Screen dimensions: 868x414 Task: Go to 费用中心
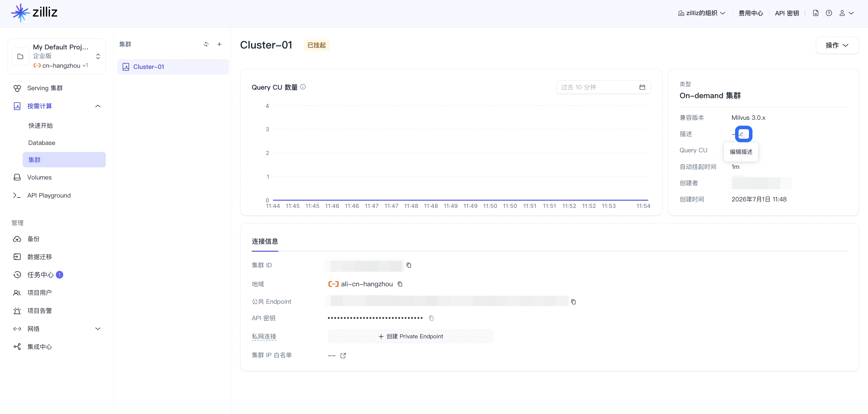click(x=751, y=13)
